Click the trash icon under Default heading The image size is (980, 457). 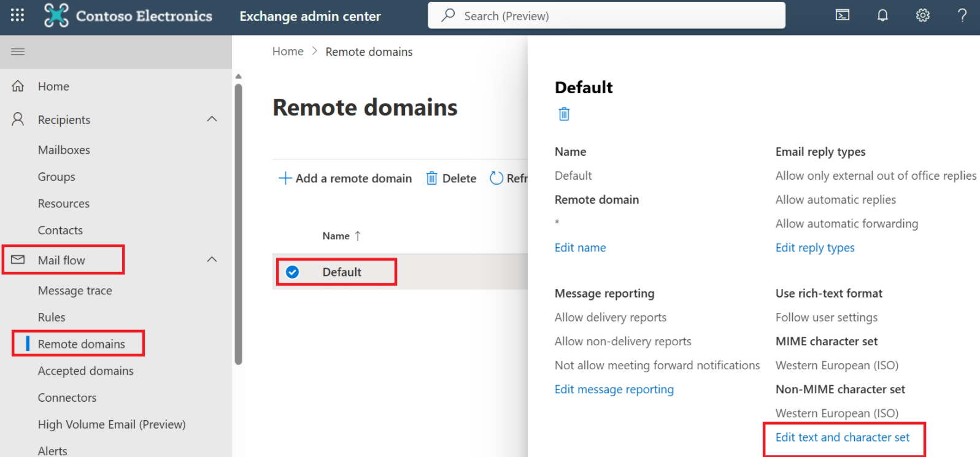[564, 114]
